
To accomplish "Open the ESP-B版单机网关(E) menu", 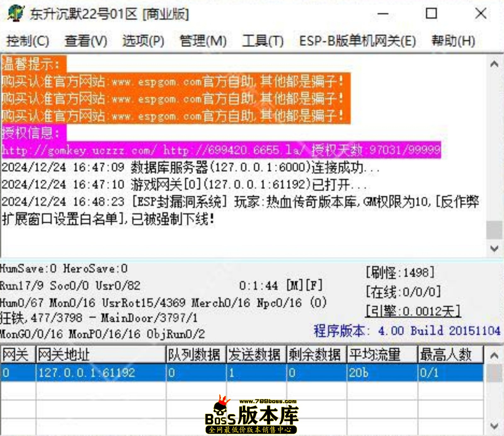I will 357,41.
